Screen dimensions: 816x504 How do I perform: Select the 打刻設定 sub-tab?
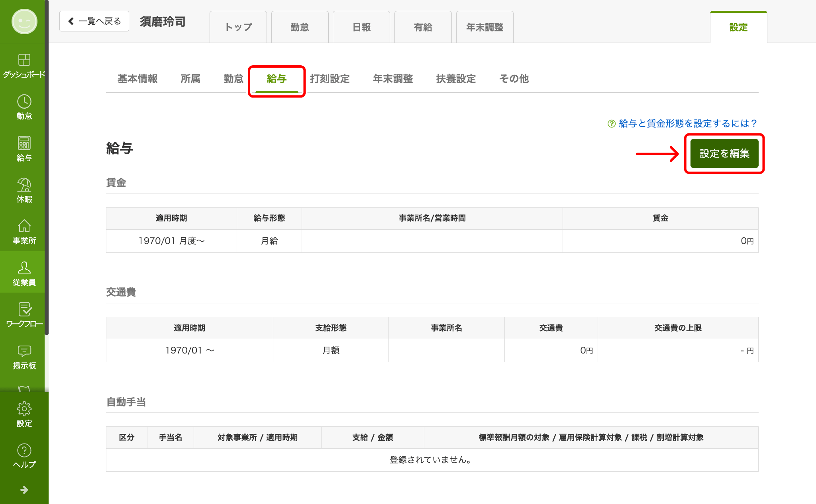click(330, 79)
